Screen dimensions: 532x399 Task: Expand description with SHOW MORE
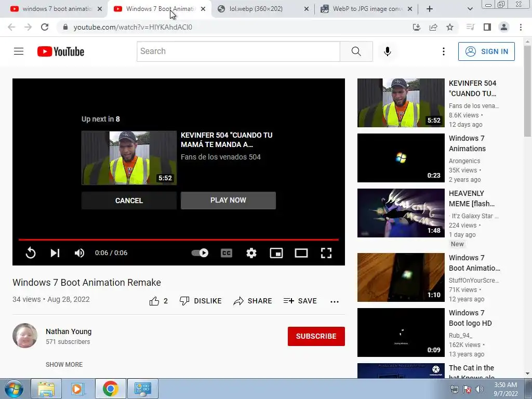coord(64,364)
